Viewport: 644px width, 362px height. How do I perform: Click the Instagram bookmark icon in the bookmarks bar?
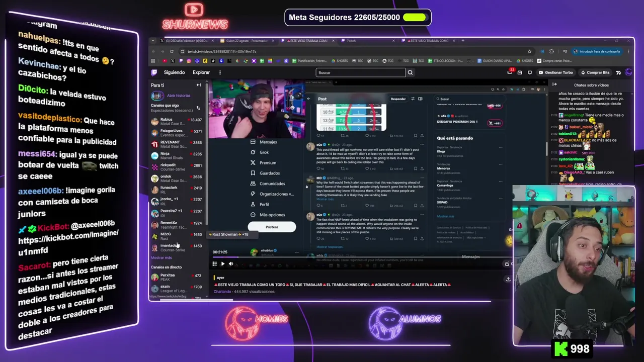[x=189, y=61]
